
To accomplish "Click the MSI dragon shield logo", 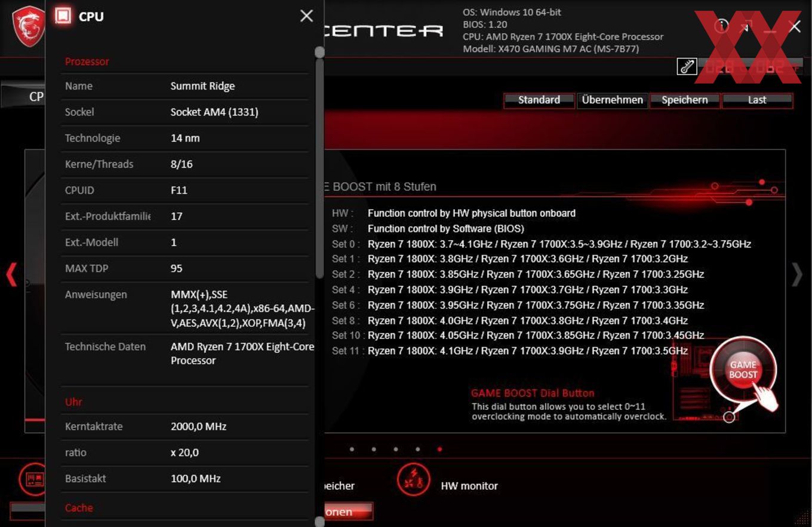I will (x=28, y=25).
